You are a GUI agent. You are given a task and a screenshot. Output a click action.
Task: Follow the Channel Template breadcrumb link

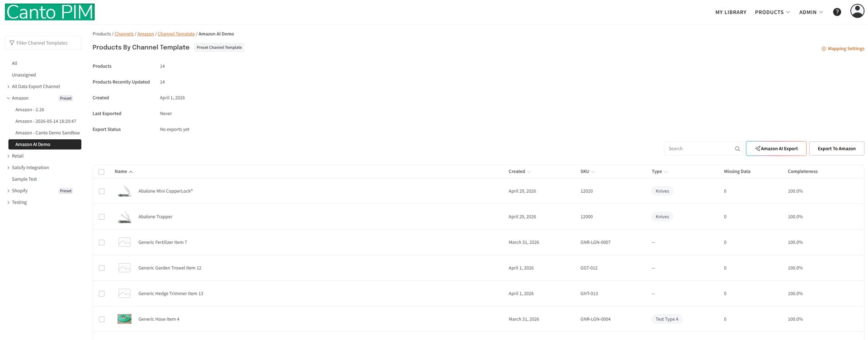click(176, 34)
